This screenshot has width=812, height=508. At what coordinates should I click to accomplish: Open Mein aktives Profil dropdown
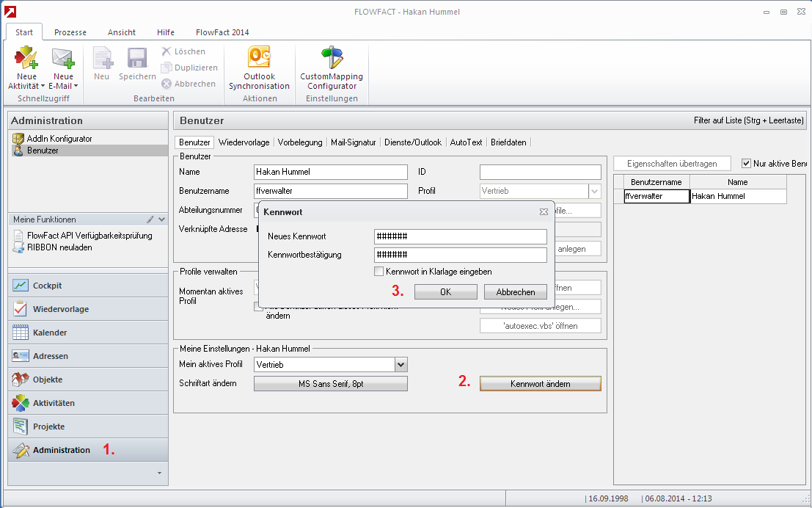click(400, 365)
